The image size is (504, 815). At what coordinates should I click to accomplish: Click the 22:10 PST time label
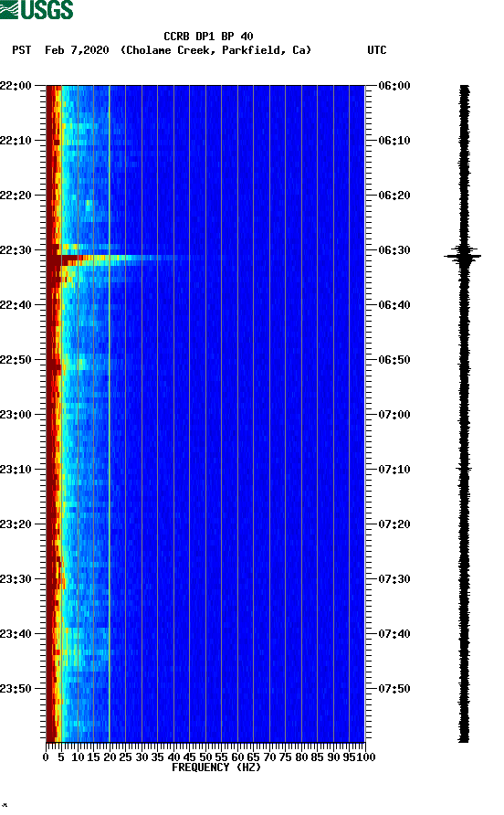(x=16, y=141)
